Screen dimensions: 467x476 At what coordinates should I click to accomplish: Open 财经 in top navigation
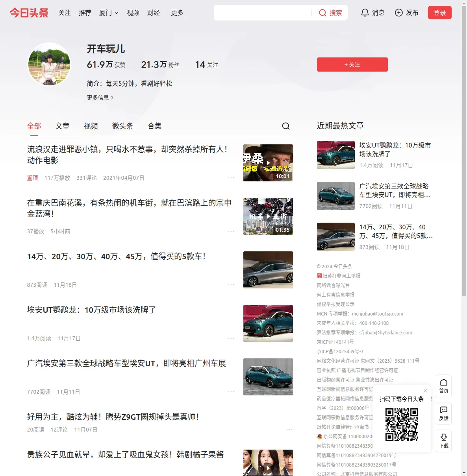[154, 13]
